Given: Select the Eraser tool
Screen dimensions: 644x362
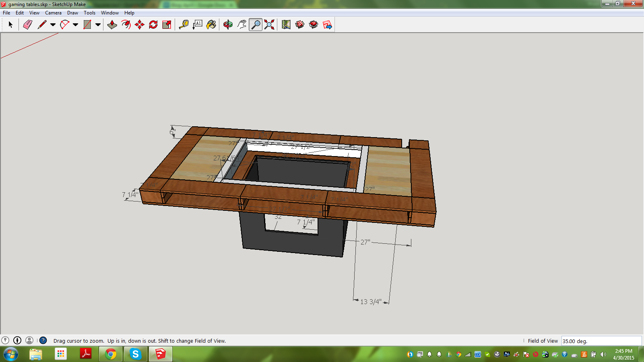Looking at the screenshot, I should point(27,25).
